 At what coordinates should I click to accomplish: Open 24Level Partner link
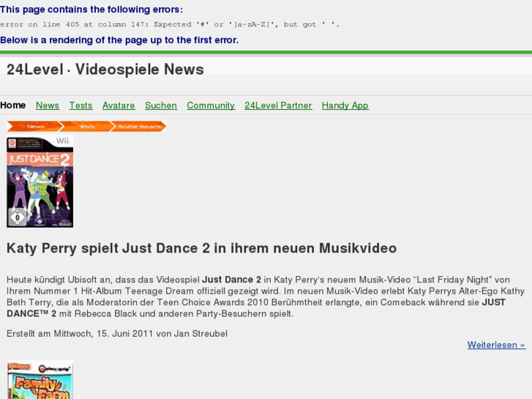pyautogui.click(x=278, y=105)
